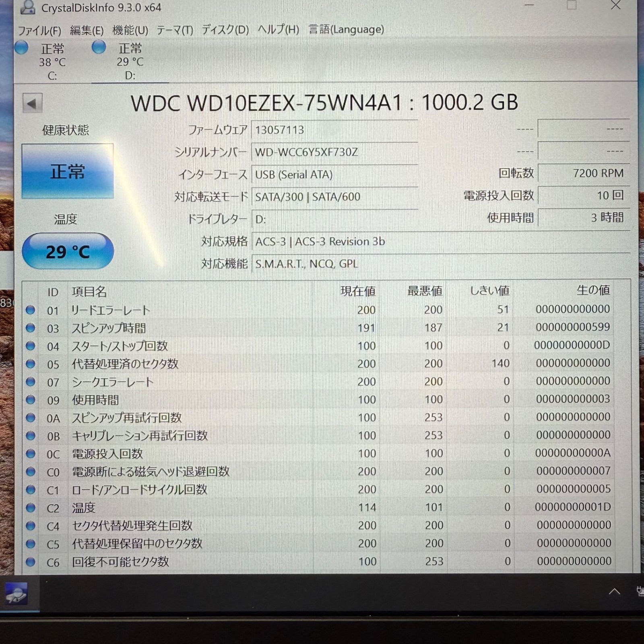Click the serial number field WD-WCC6Y5XF730Z
This screenshot has width=644, height=644.
pyautogui.click(x=334, y=152)
